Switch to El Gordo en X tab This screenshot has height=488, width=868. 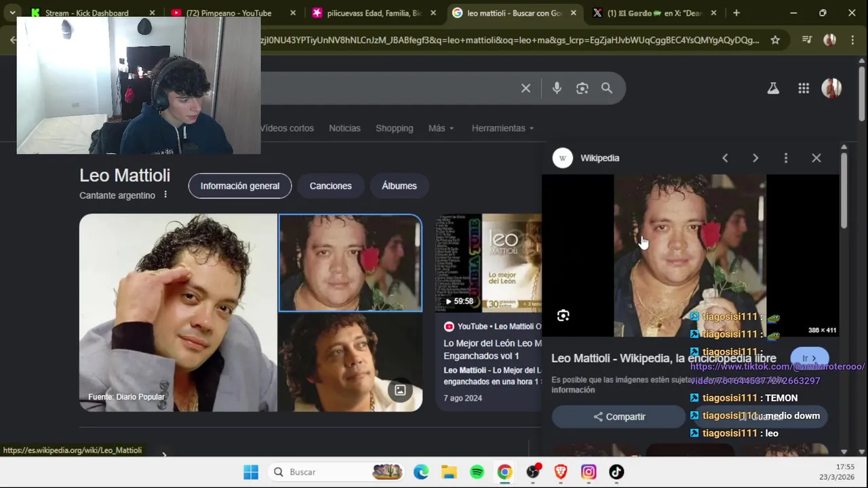point(654,13)
